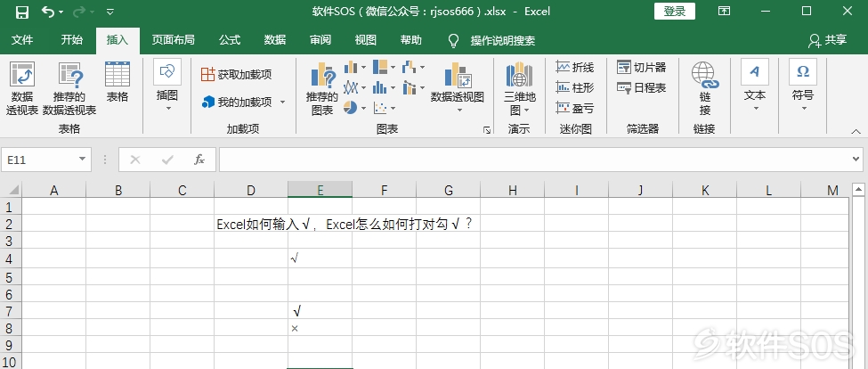Select row header 7

(x=11, y=311)
